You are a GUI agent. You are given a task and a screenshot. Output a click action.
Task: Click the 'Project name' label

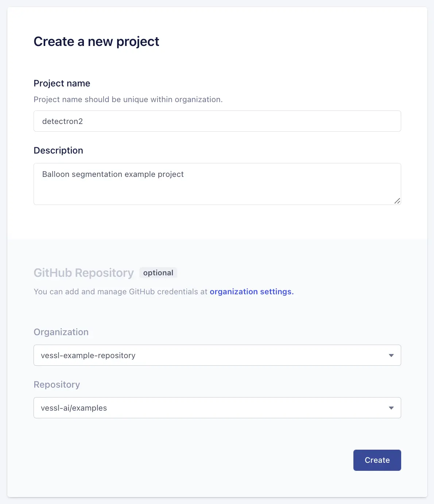point(62,84)
